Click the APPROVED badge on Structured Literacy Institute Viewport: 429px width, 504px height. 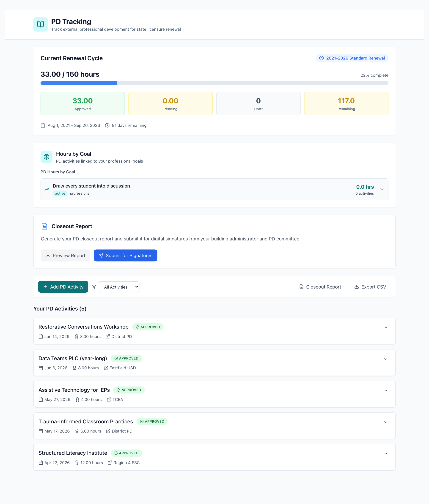click(126, 453)
